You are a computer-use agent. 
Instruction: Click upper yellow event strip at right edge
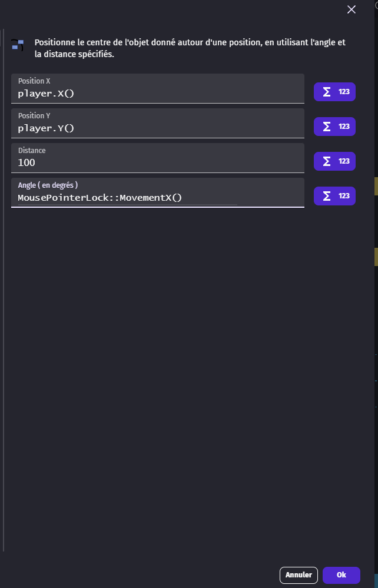pyautogui.click(x=376, y=187)
